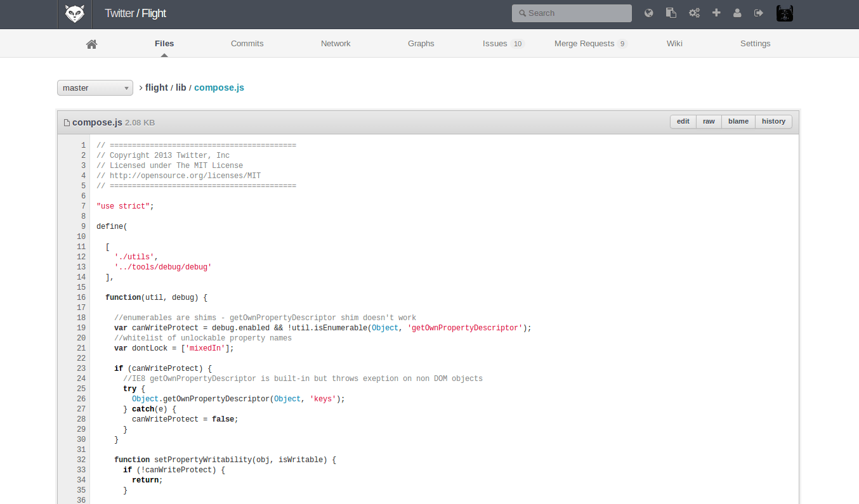Open the Settings tab
This screenshot has height=504, width=859.
point(755,44)
